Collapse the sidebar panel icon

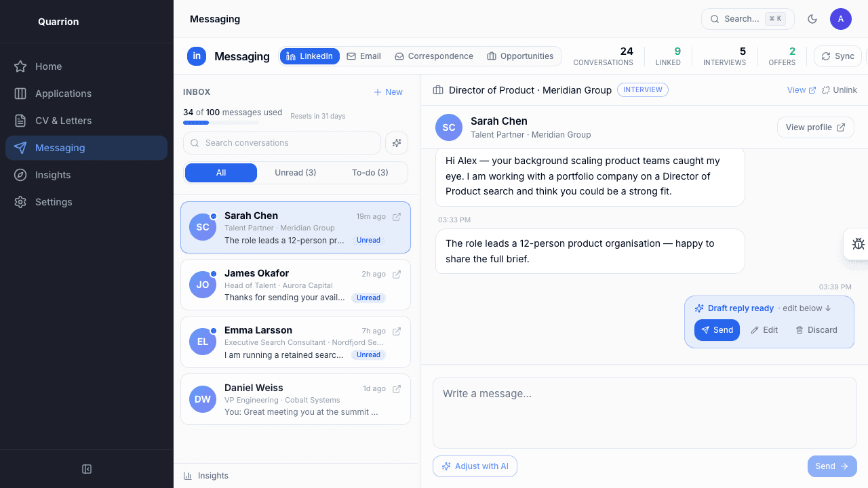(x=87, y=469)
